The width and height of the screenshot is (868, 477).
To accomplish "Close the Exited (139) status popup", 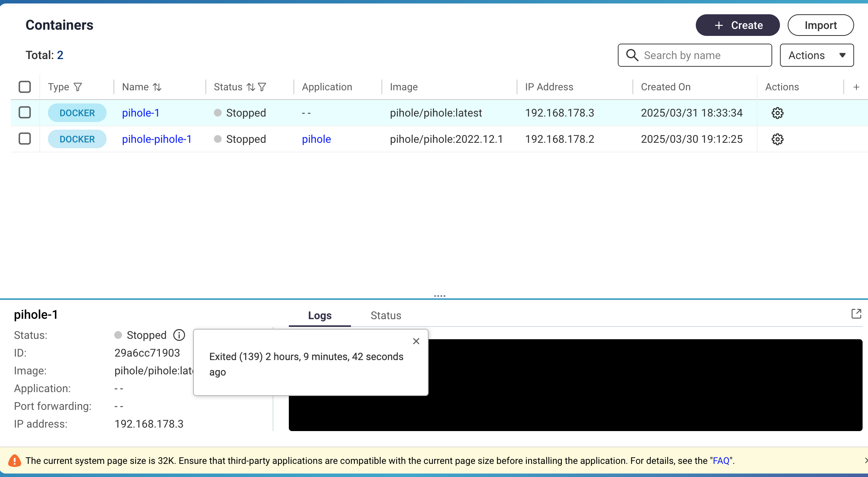I will point(416,341).
